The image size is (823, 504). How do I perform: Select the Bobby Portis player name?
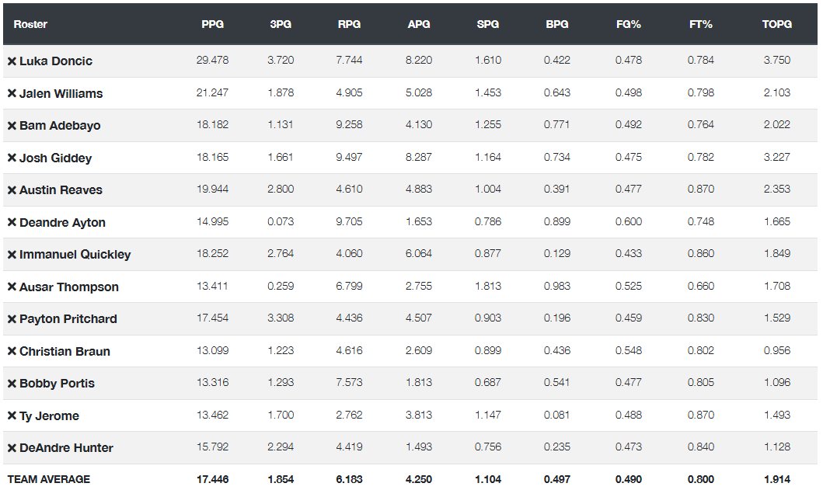click(x=58, y=384)
